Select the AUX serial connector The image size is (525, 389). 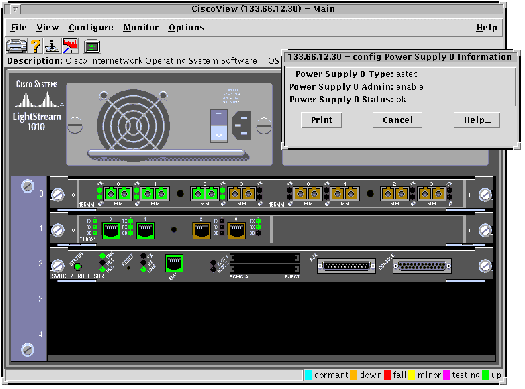(346, 266)
